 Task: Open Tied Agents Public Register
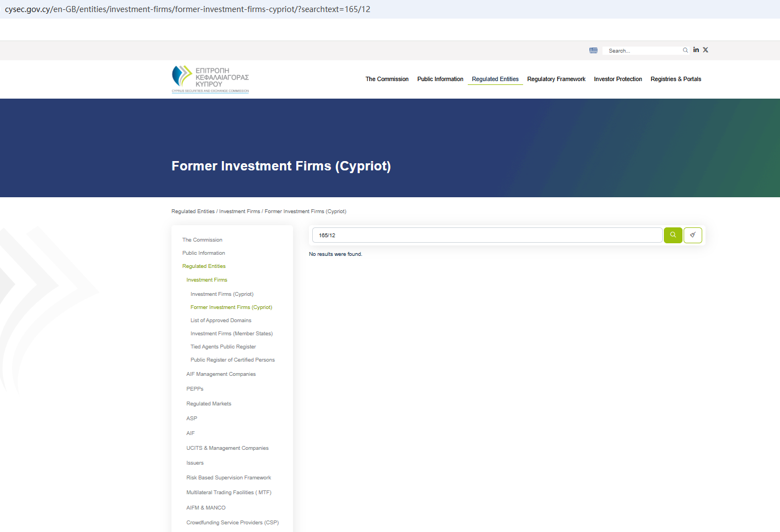click(x=223, y=347)
